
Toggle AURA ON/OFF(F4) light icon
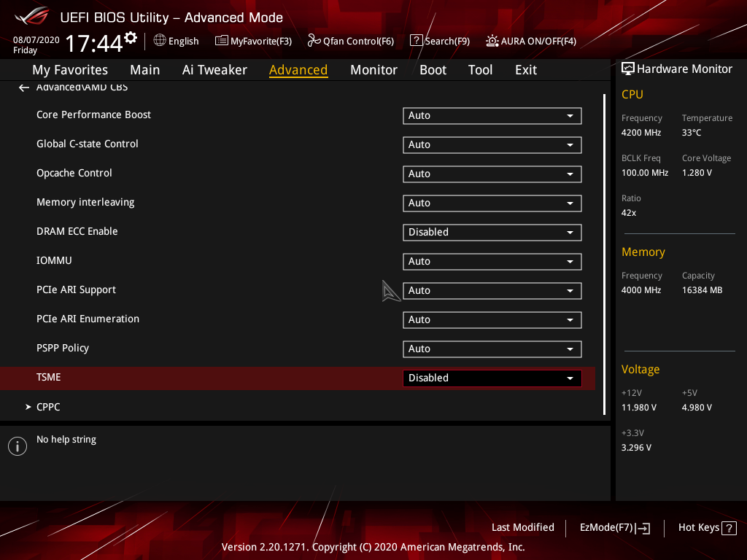coord(492,41)
